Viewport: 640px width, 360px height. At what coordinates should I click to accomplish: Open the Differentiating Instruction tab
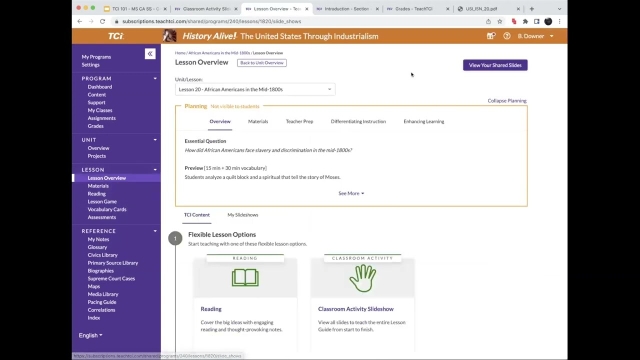pos(358,122)
